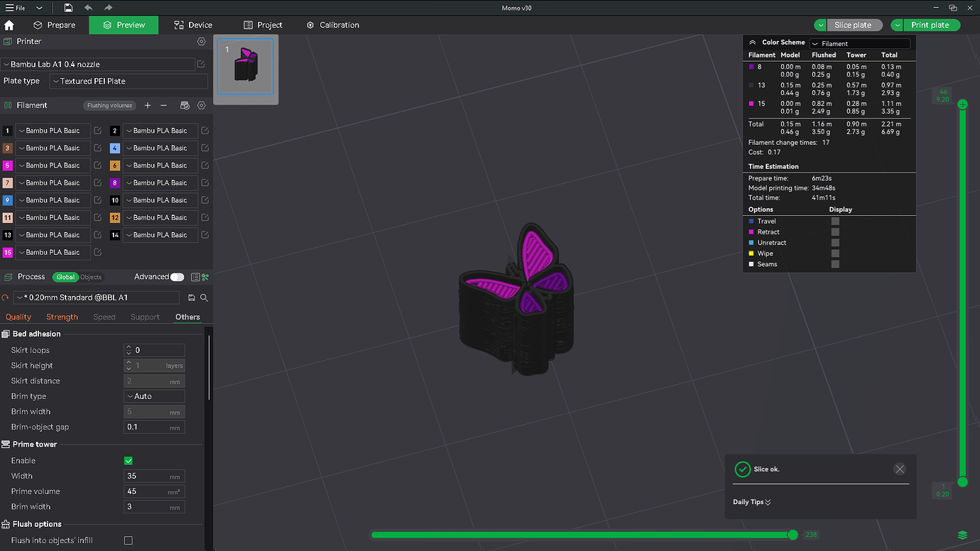This screenshot has height=551, width=980.
Task: Display Seams in the preview
Action: coord(835,264)
